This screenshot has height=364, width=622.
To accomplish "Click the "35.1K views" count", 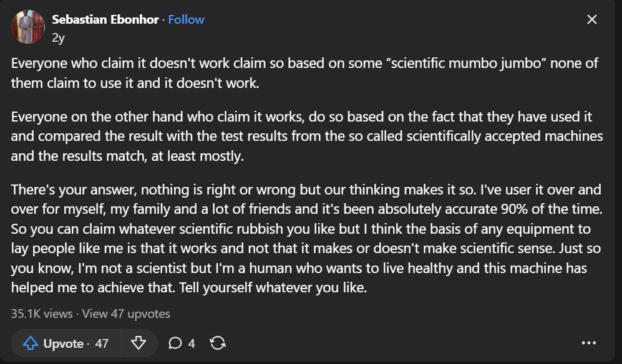I will point(41,314).
